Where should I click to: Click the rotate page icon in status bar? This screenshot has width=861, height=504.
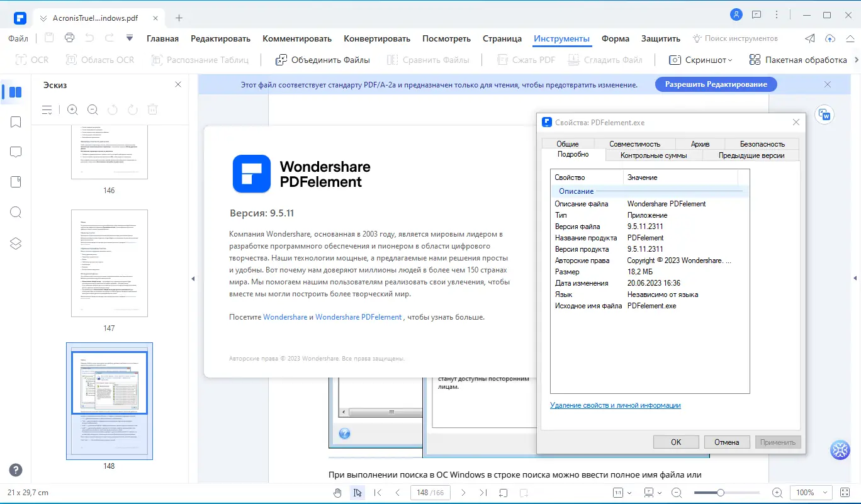coord(504,493)
